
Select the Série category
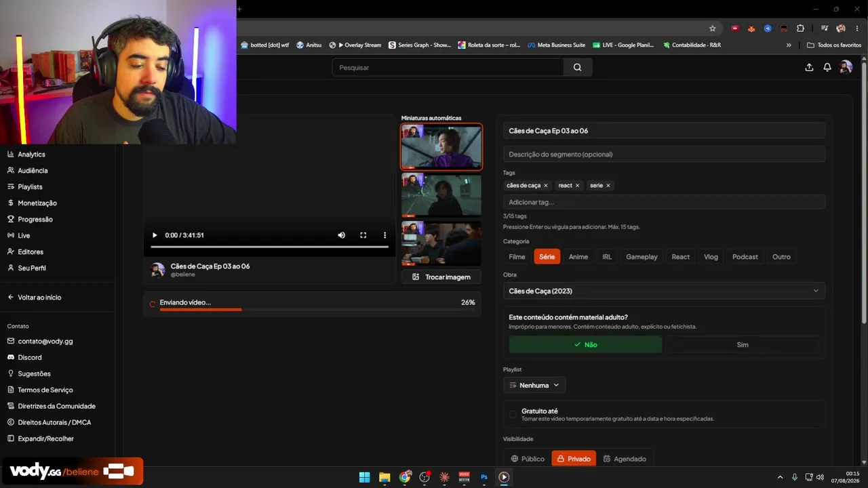547,257
